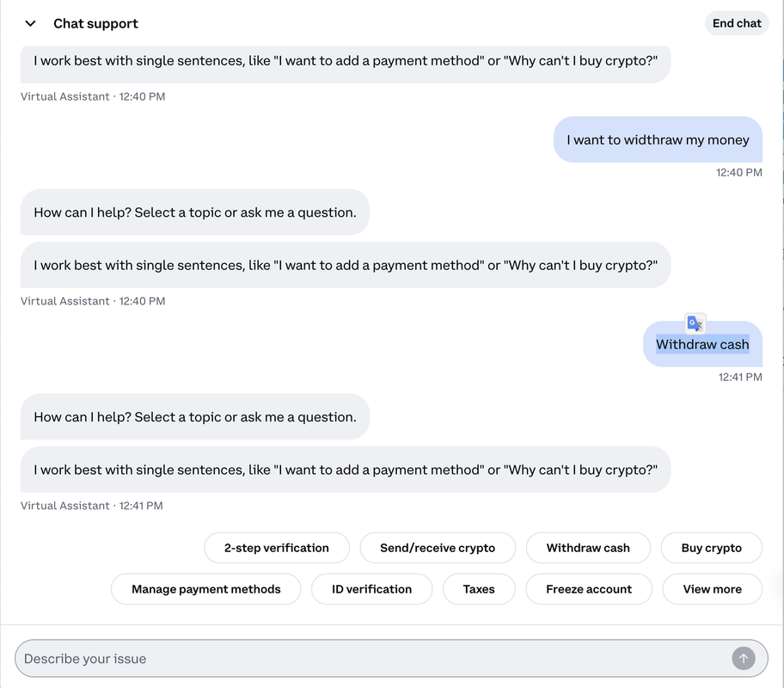Choose the Send/receive crypto topic
784x688 pixels.
(x=438, y=548)
